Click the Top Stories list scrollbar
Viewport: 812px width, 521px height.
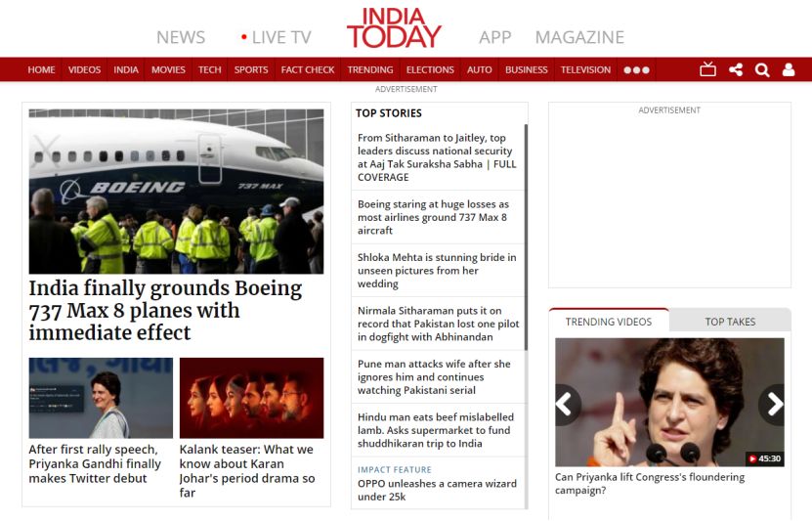tap(526, 235)
